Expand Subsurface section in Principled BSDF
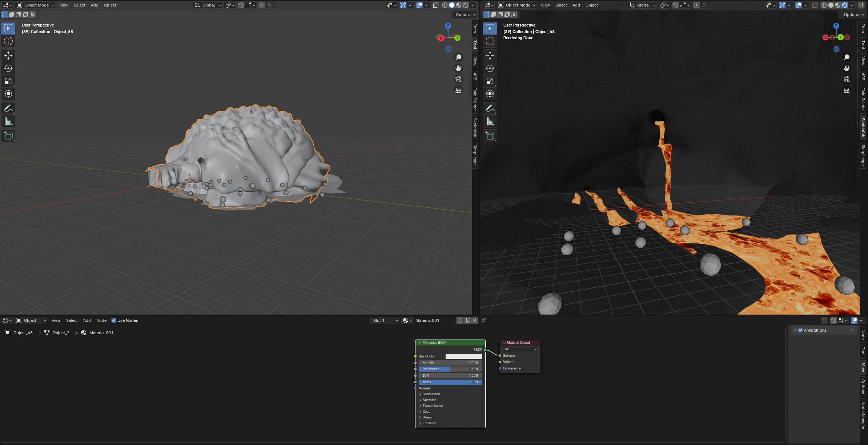This screenshot has height=445, width=868. (x=431, y=394)
